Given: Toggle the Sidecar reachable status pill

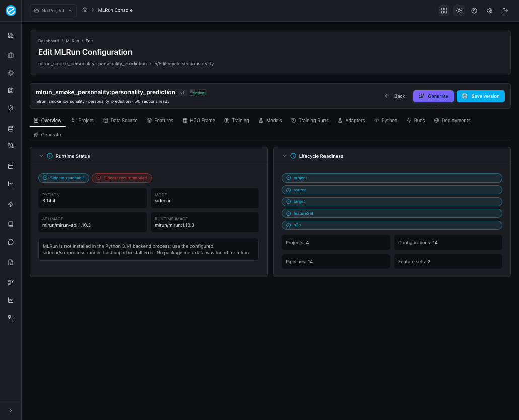Looking at the screenshot, I should pyautogui.click(x=63, y=177).
